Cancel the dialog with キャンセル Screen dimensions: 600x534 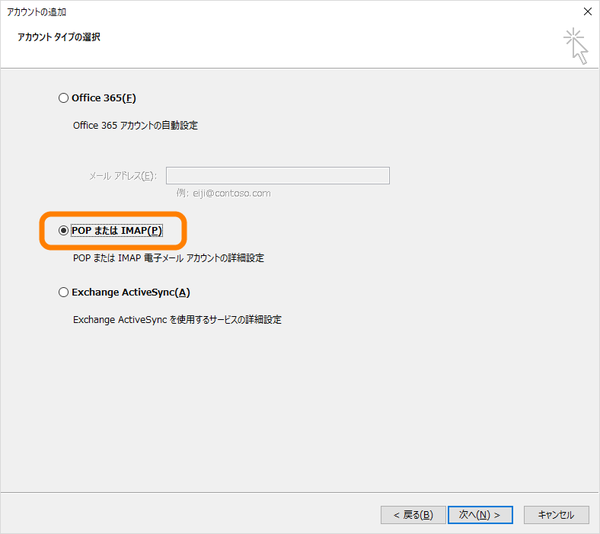coord(556,515)
